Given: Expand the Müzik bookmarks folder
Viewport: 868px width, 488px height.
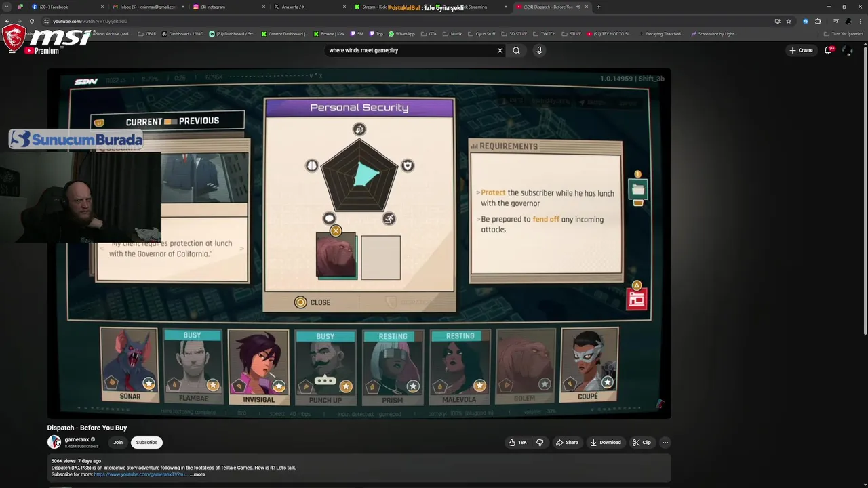Looking at the screenshot, I should coord(453,34).
